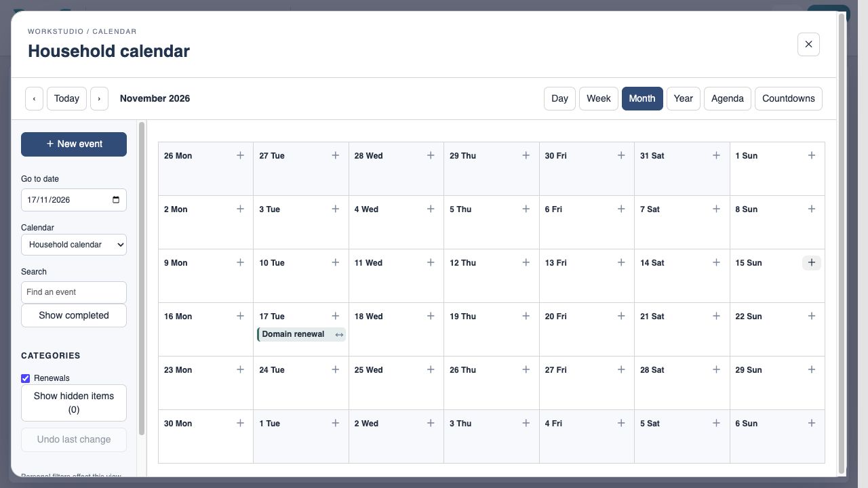Open the Calendar dropdown
868x488 pixels.
74,245
